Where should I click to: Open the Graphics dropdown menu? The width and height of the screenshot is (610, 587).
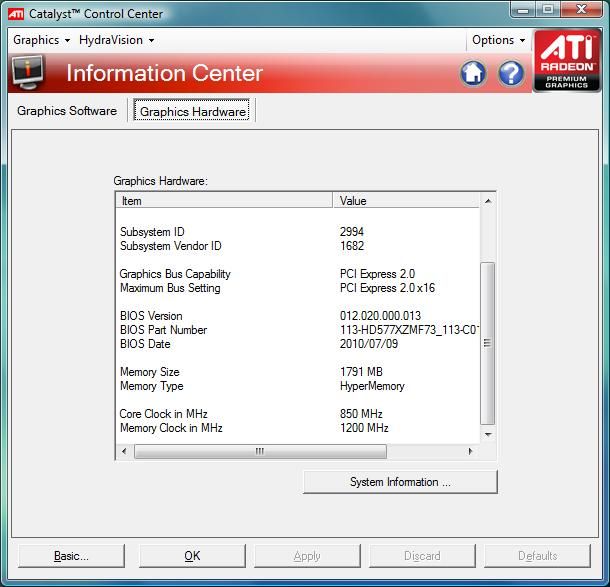[x=41, y=40]
